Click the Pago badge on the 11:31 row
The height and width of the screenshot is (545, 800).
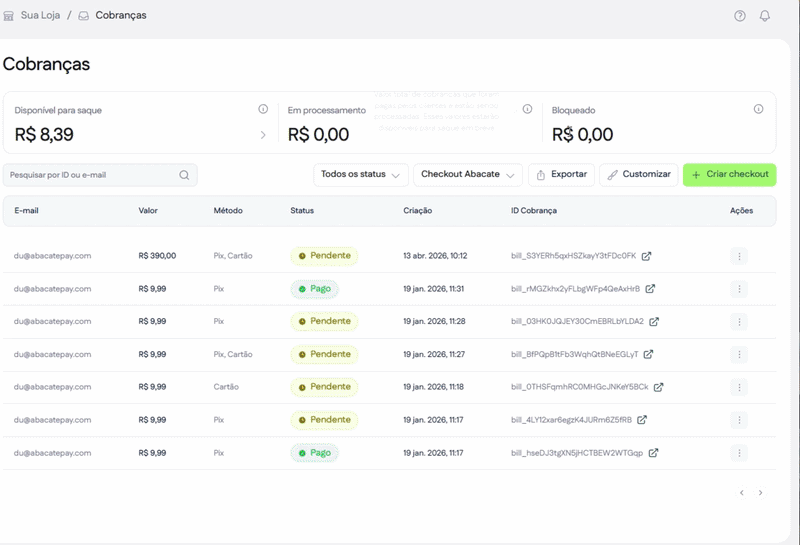[315, 289]
